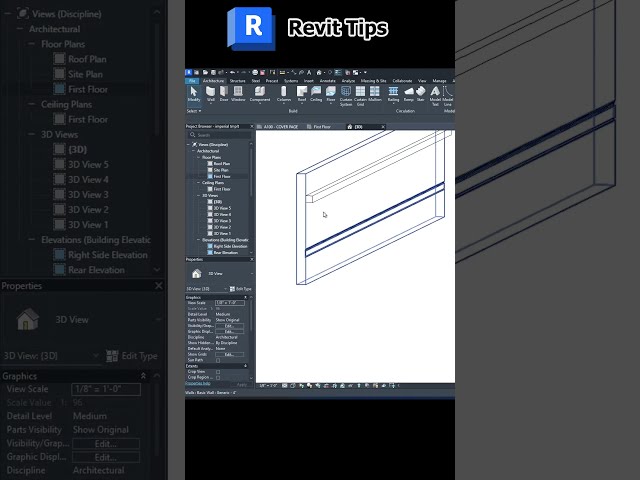Choose the Door tool
Viewport: 640px width, 480px height.
click(x=224, y=94)
